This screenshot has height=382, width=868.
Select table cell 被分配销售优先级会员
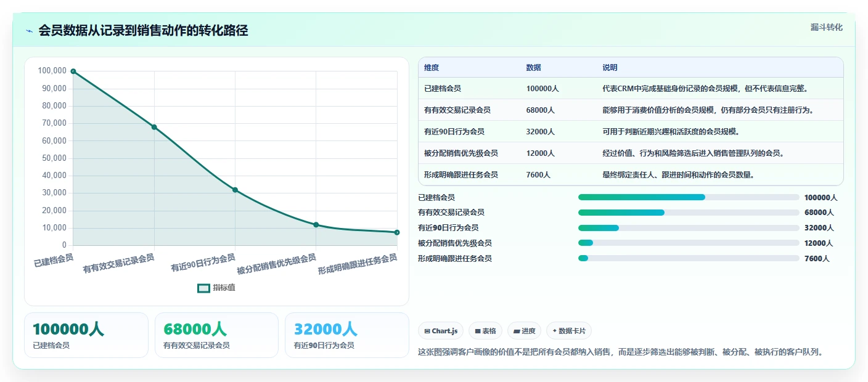(x=461, y=153)
